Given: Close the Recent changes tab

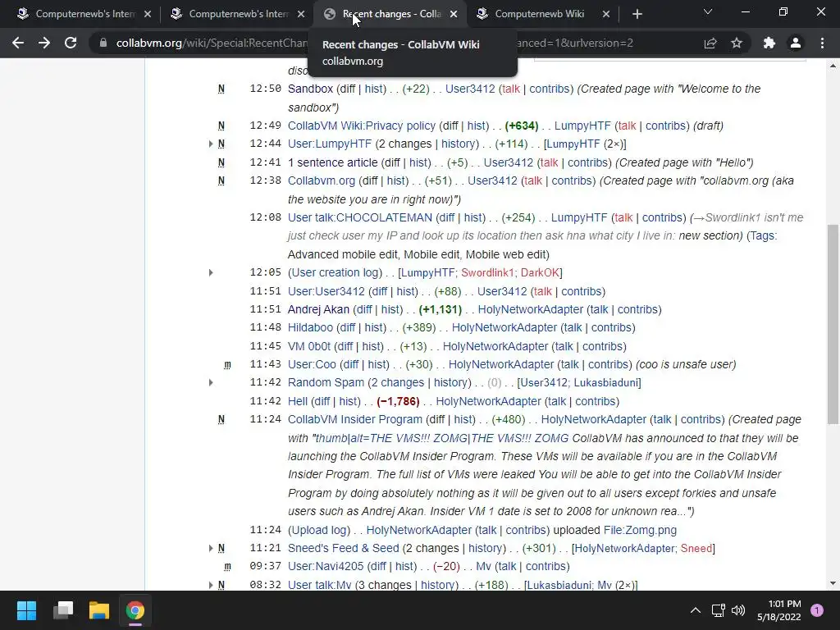Looking at the screenshot, I should 454,14.
